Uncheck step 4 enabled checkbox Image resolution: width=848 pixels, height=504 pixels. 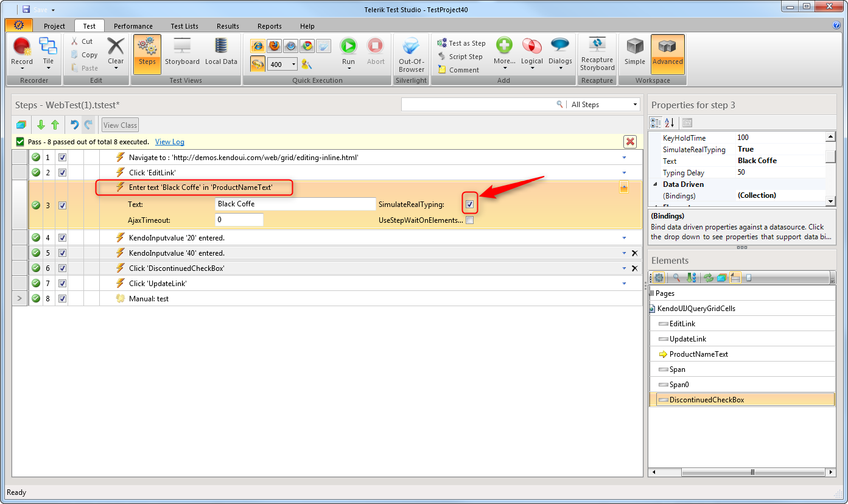pos(62,238)
